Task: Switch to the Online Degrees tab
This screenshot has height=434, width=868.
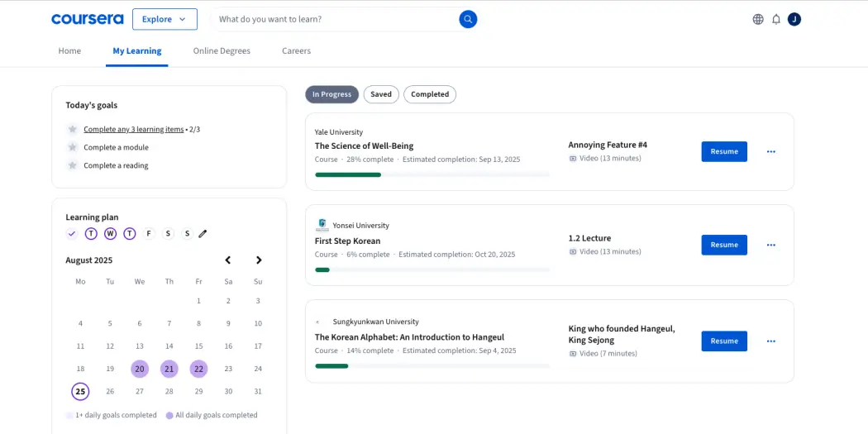Action: [222, 51]
